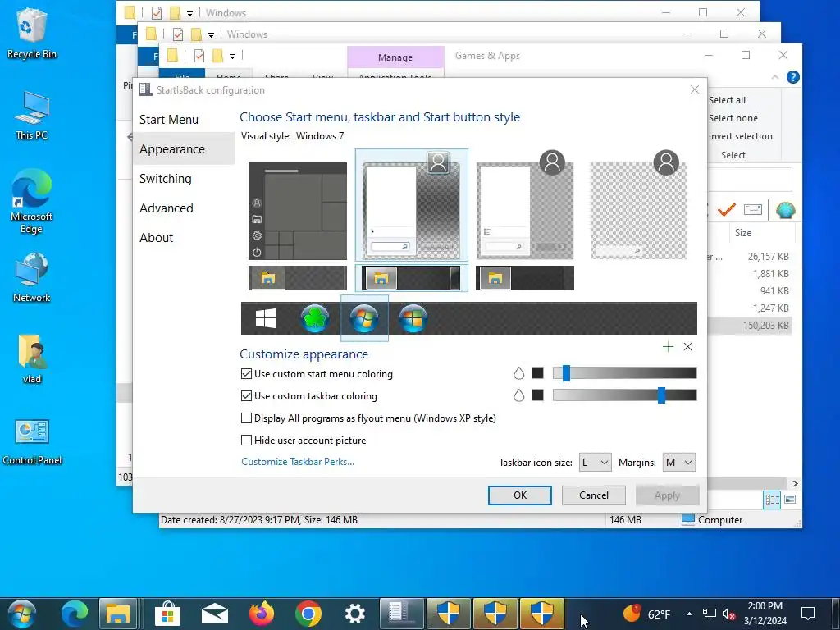The image size is (840, 630).
Task: Toggle item check boxes in Explorer title bar
Action: coord(199,56)
